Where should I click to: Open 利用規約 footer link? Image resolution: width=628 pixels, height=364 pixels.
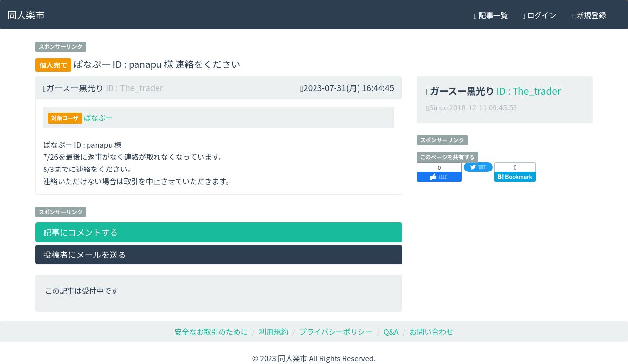273,332
